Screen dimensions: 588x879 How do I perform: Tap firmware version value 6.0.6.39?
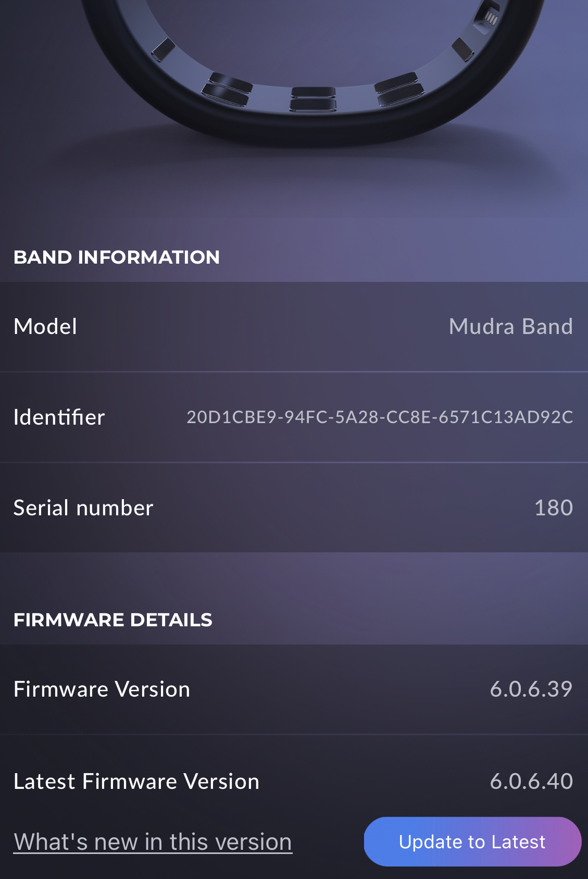[x=531, y=689]
